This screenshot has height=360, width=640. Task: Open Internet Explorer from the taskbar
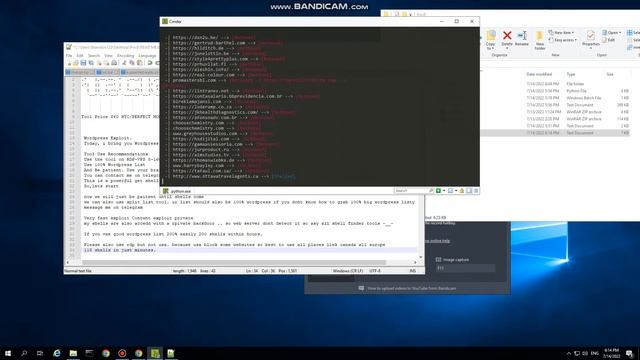click(57, 353)
